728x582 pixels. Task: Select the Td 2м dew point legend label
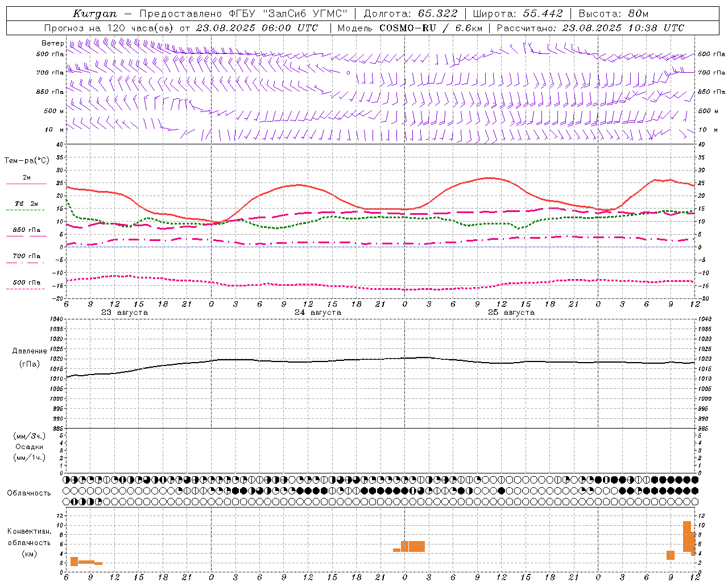click(27, 203)
